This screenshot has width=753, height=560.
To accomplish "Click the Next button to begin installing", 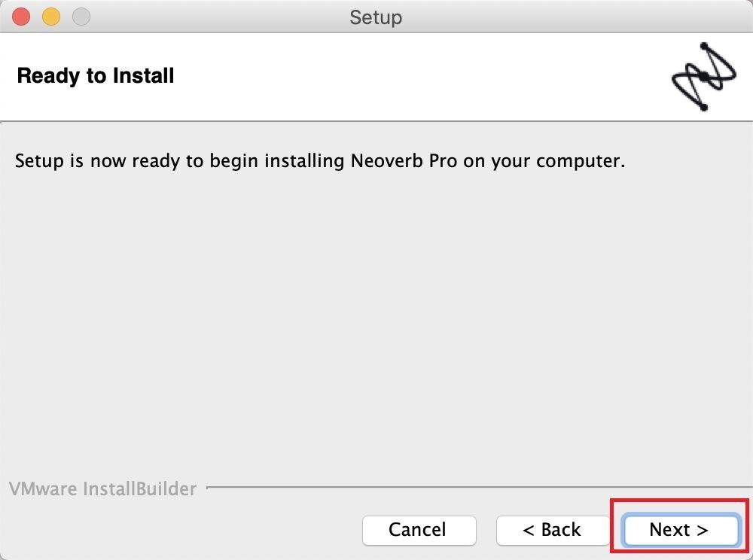I will pos(681,530).
